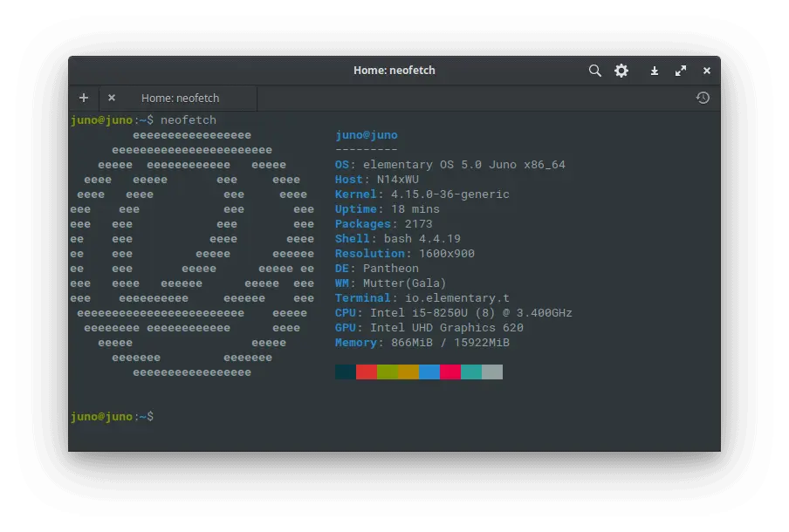The image size is (789, 532).
Task: Close the current tab with its x icon
Action: [x=111, y=98]
